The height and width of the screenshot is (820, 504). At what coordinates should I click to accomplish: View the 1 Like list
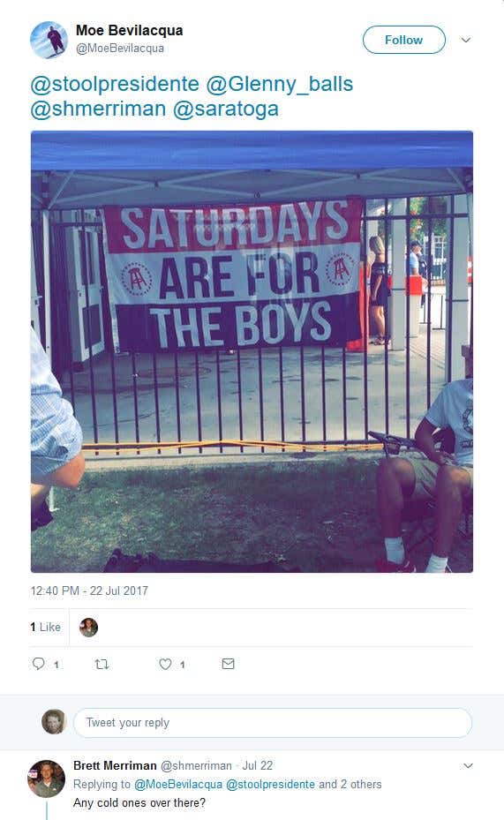coord(46,627)
